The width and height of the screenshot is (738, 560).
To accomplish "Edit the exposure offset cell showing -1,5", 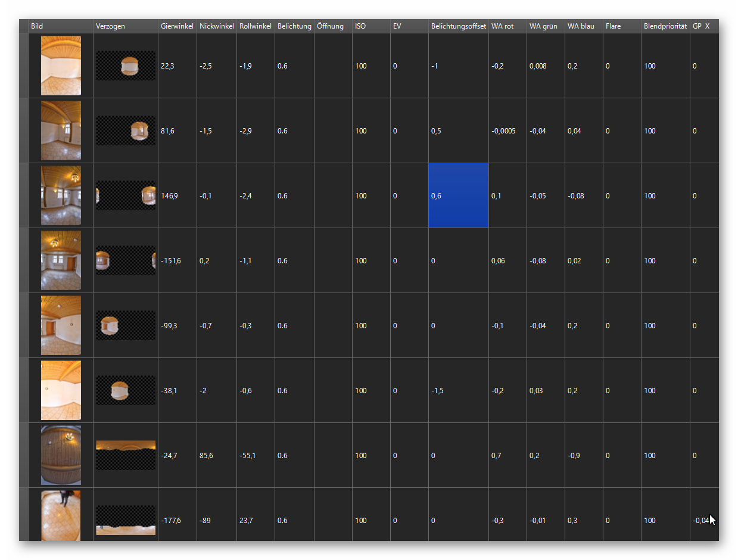I will [458, 391].
